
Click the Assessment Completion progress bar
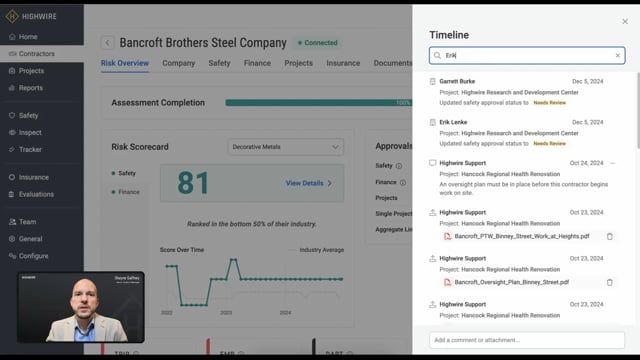[318, 103]
